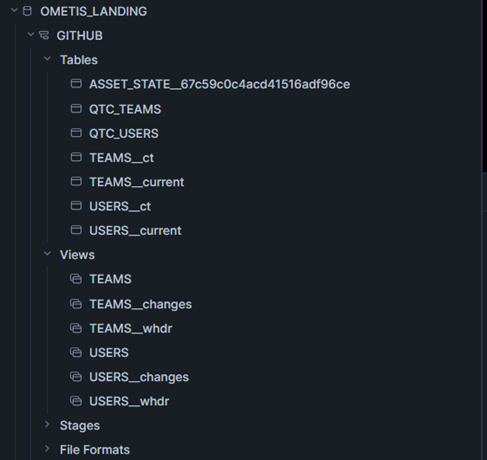Collapse the GITHUB schema node
This screenshot has width=487, height=460.
pyautogui.click(x=31, y=34)
